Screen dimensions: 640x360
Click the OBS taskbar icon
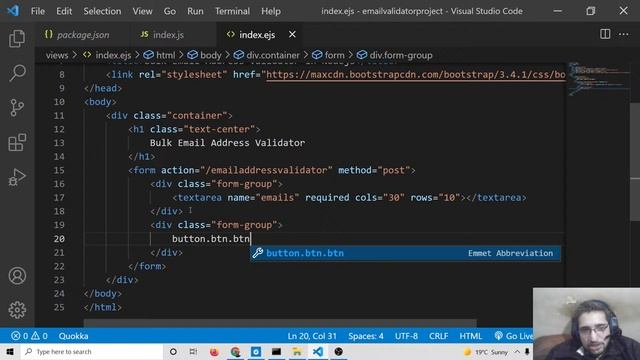tap(338, 351)
